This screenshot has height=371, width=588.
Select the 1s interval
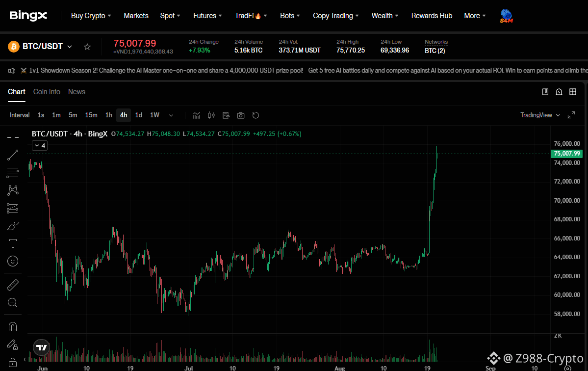coord(41,115)
